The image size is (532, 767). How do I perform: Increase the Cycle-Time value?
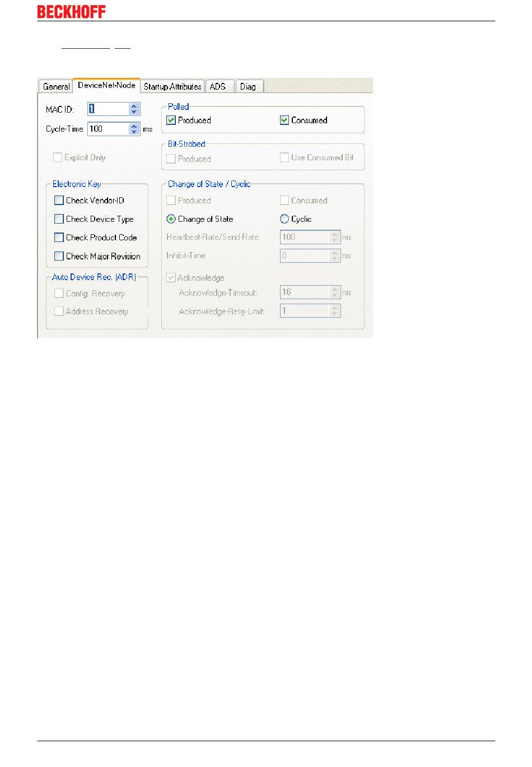point(134,126)
